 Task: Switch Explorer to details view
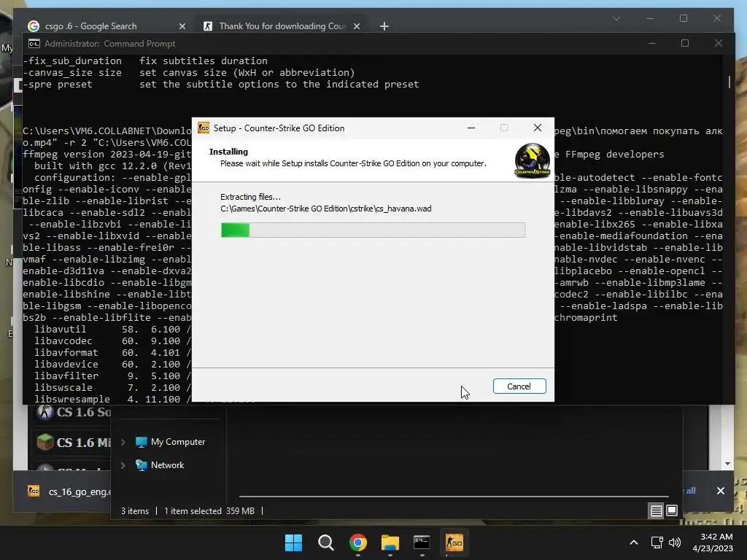[656, 511]
